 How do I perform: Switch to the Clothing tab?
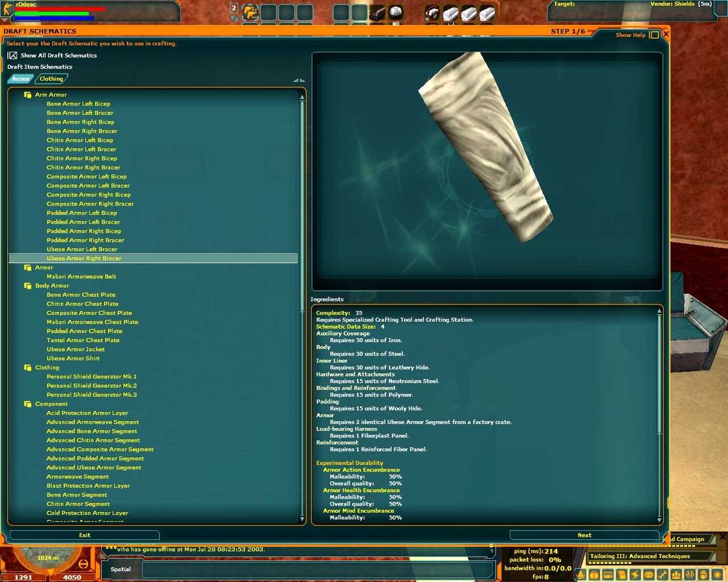tap(51, 79)
